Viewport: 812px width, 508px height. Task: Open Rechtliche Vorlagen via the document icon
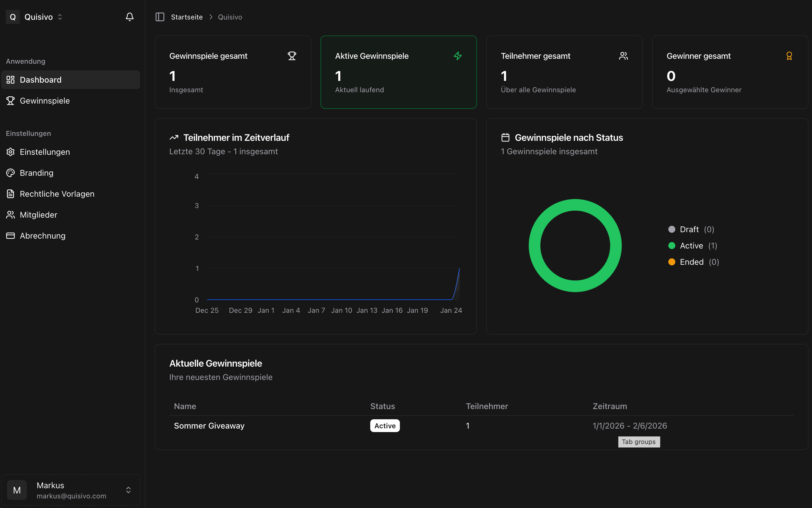coord(10,194)
